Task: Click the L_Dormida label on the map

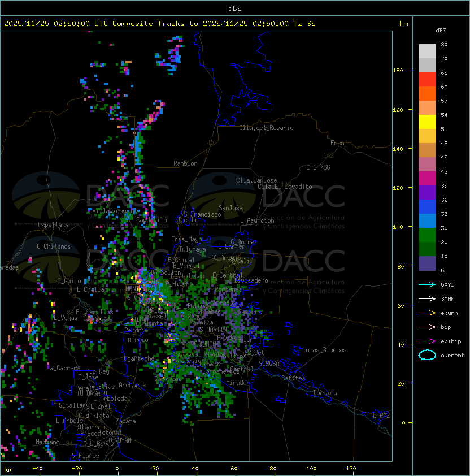Action: point(321,393)
